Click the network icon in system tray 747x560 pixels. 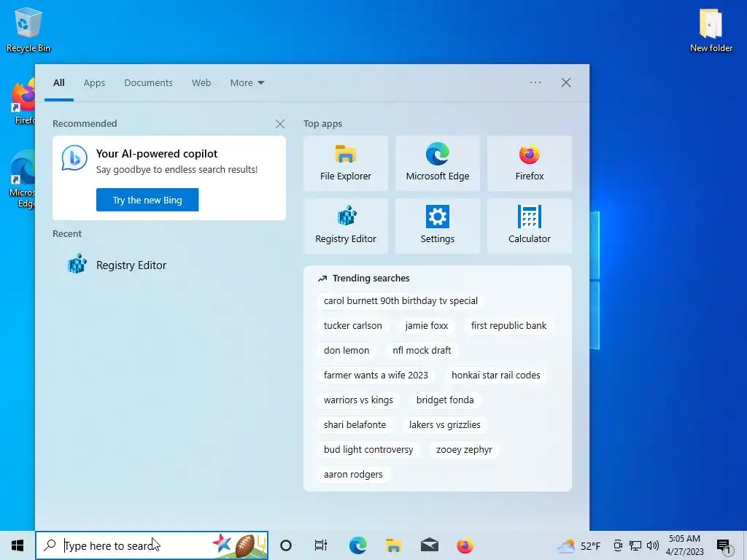(635, 545)
